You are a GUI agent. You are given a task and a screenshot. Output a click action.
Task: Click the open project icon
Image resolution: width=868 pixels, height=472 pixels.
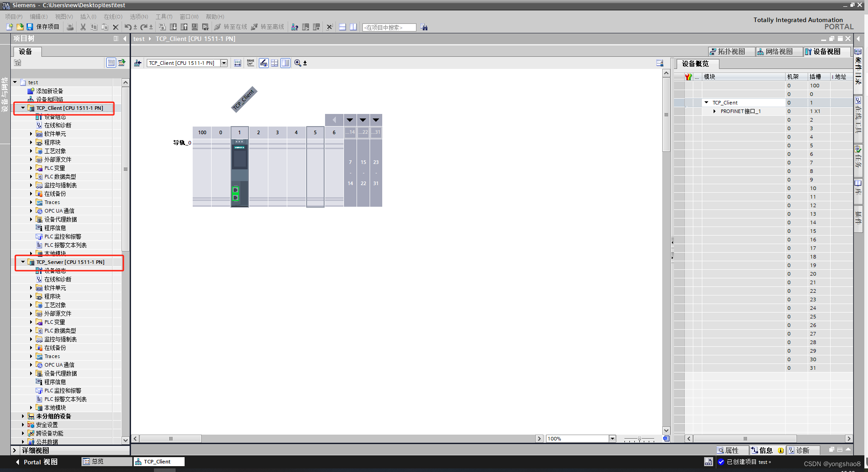pyautogui.click(x=20, y=27)
